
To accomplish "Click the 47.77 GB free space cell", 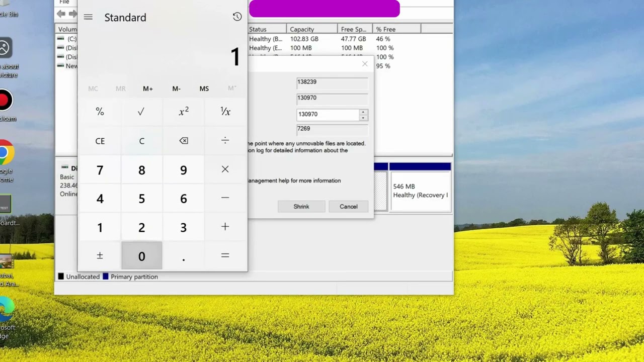I will [x=353, y=39].
